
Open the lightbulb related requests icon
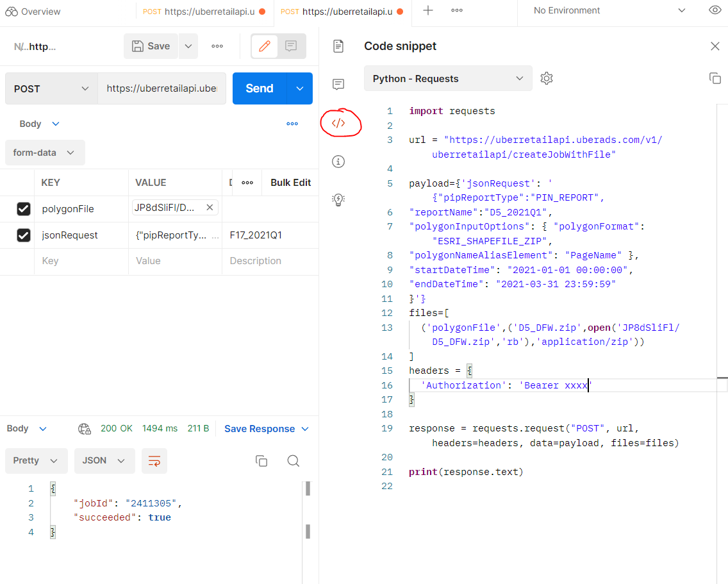(338, 200)
